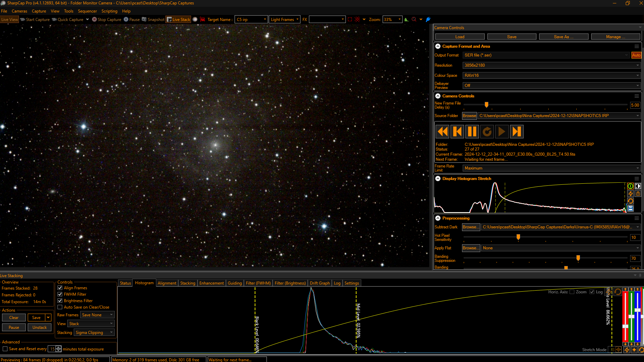
Task: Open the Light Frames type dropdown
Action: pos(284,19)
